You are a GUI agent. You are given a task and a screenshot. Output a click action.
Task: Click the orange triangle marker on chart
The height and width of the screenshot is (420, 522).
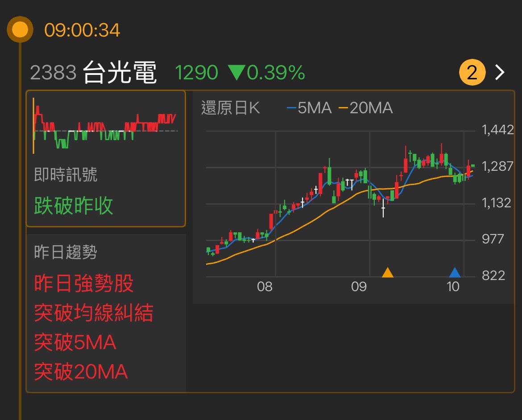387,272
